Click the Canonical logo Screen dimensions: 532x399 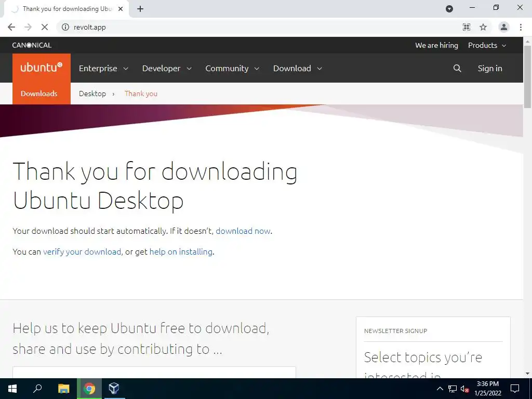[x=32, y=45]
